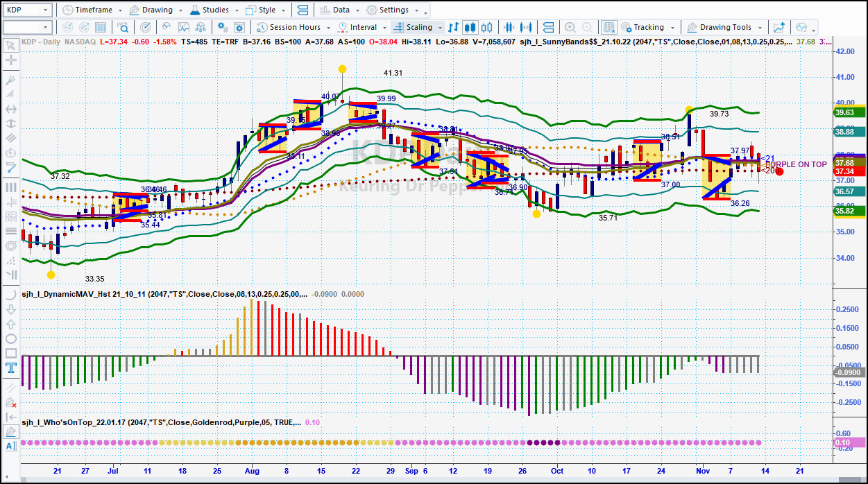
Task: Toggle compressed bar spacing
Action: 508,28
